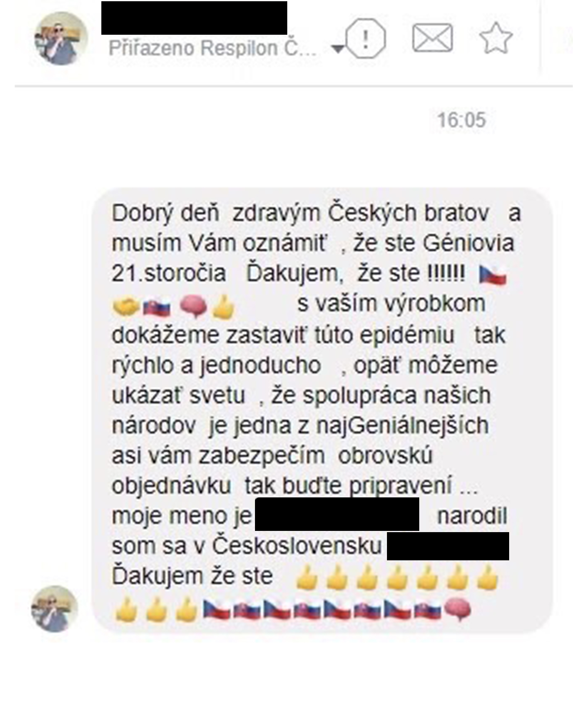The image size is (588, 714).
Task: Click thumbs-up emoji before "s vaším výrobkom"
Action: coord(223,307)
